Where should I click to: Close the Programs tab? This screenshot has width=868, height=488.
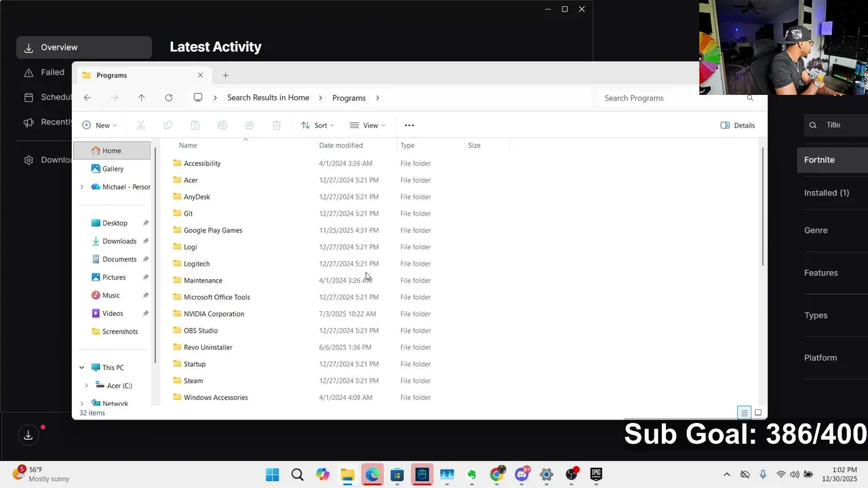(x=200, y=75)
